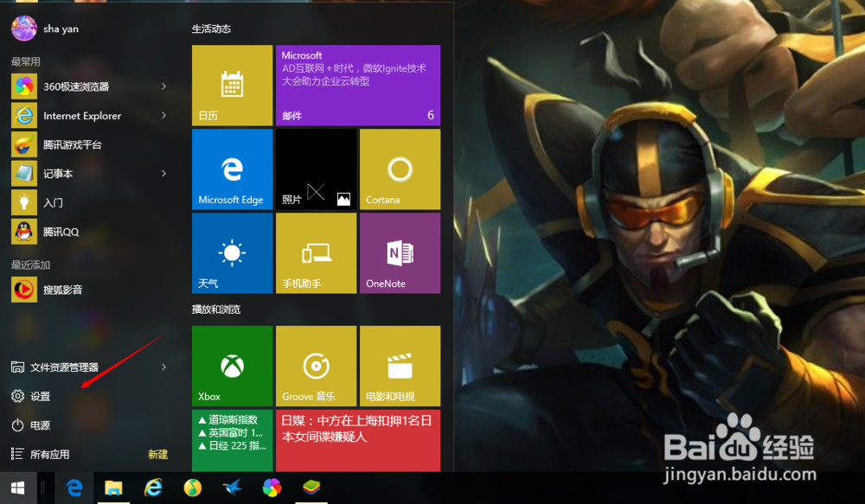The width and height of the screenshot is (865, 504).
Task: Click the 生活动态 group header
Action: [211, 29]
